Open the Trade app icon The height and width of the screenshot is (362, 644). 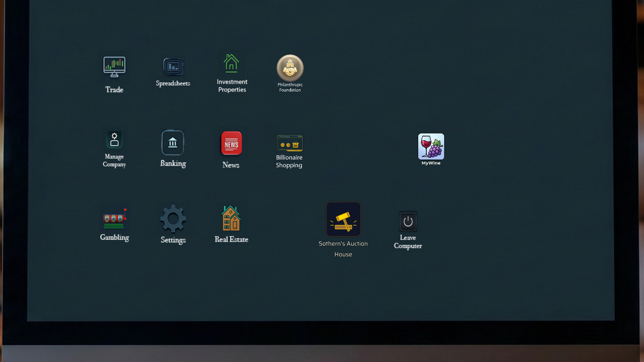(x=114, y=67)
